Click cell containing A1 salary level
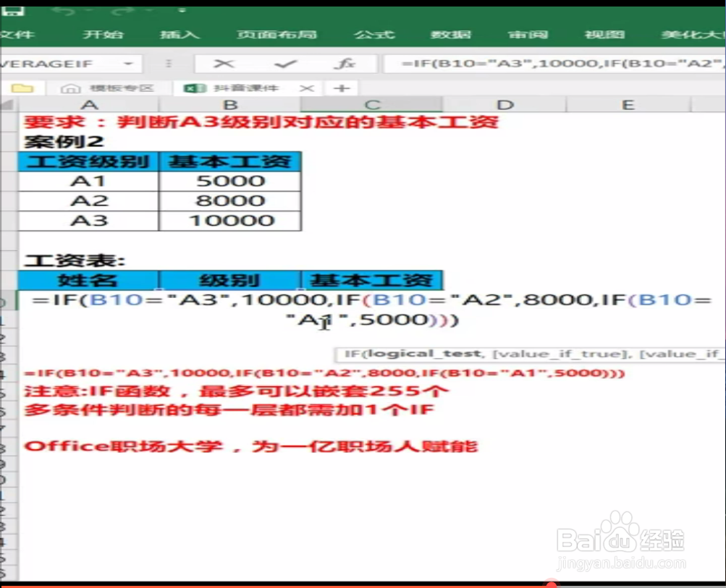 tap(88, 181)
